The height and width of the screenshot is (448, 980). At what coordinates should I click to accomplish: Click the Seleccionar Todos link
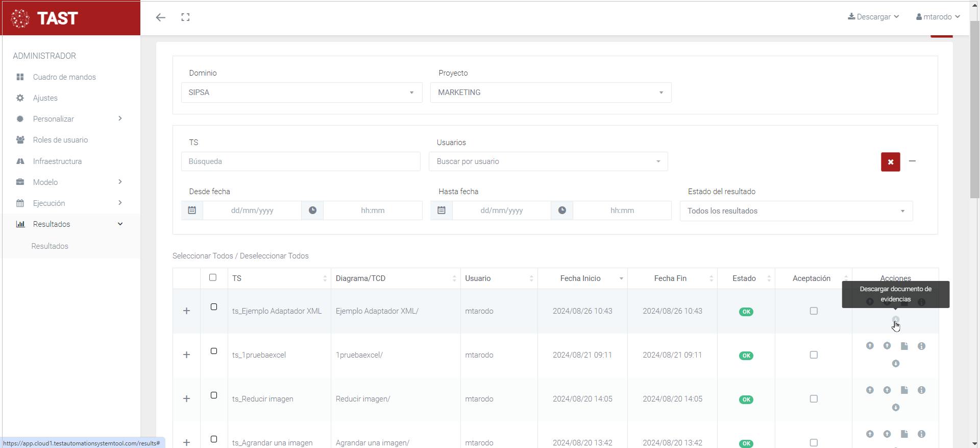[x=203, y=256]
